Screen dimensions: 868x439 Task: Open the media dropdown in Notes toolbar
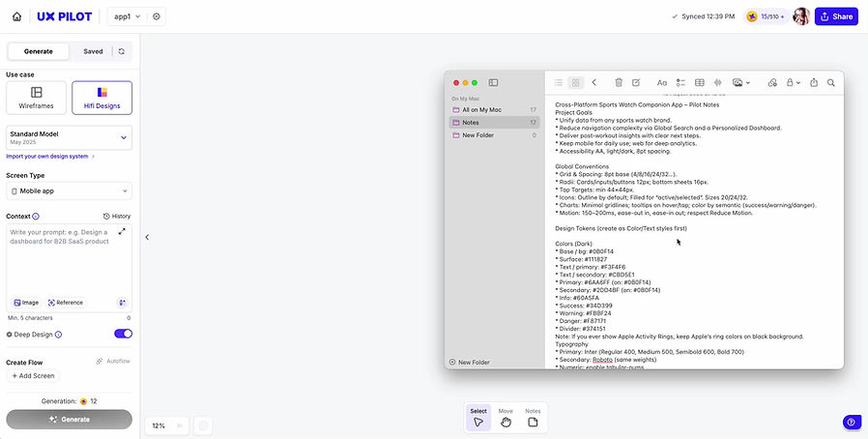741,82
